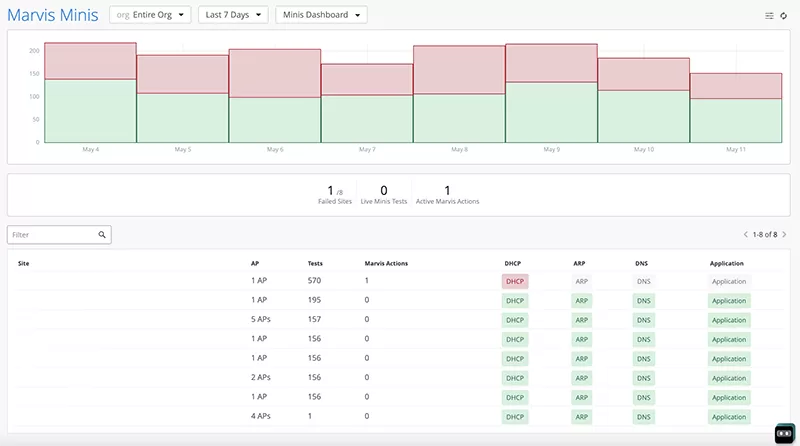Click the 4 APs cell
The width and height of the screenshot is (800, 446).
261,416
